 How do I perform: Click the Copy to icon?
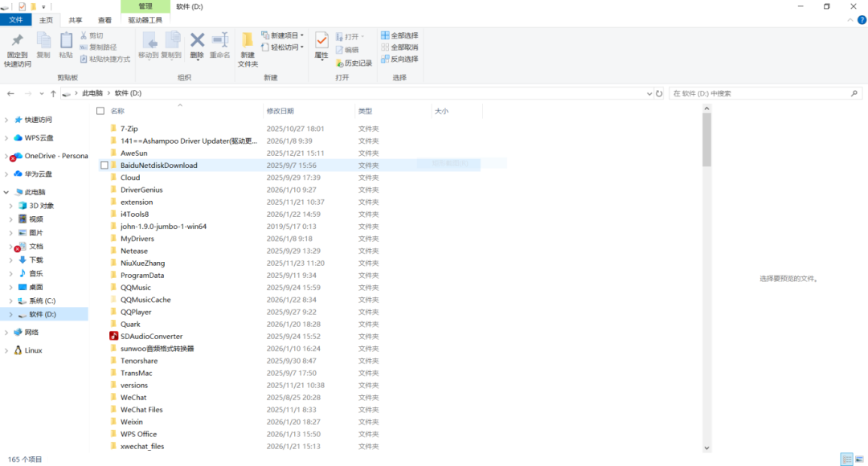tap(172, 40)
